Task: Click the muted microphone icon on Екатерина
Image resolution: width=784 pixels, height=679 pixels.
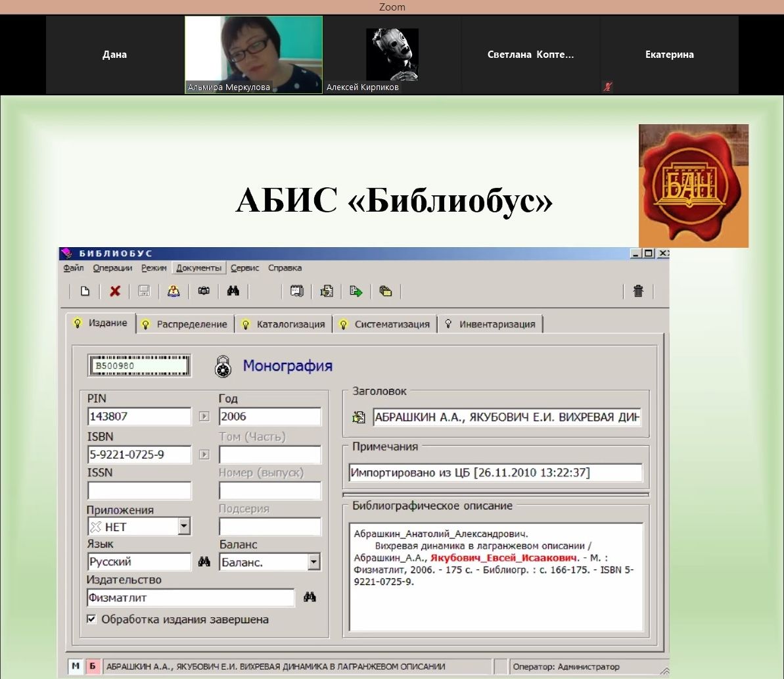Action: (607, 87)
